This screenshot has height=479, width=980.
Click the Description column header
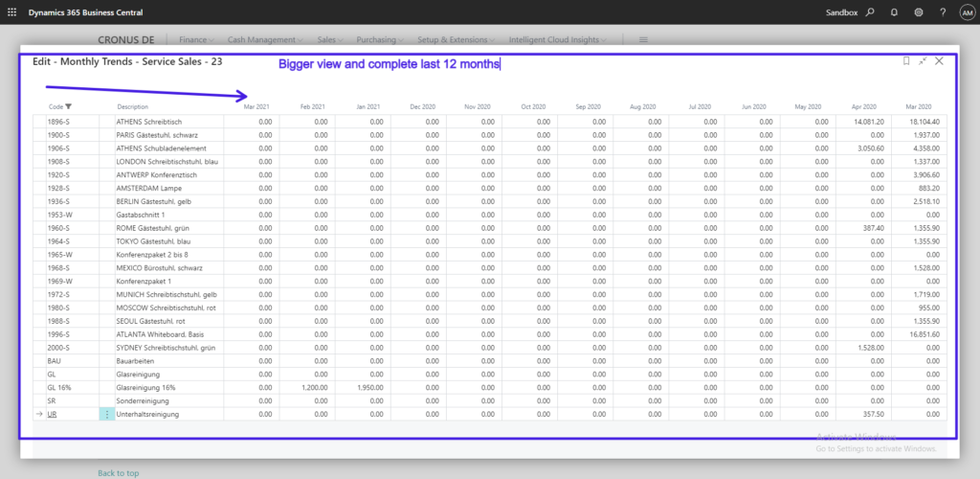pos(133,106)
